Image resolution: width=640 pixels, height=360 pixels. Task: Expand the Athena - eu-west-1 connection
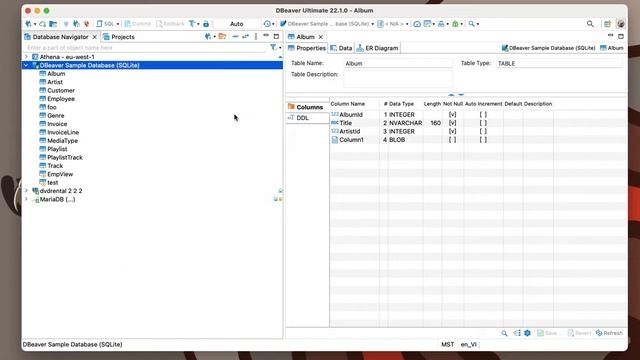27,57
